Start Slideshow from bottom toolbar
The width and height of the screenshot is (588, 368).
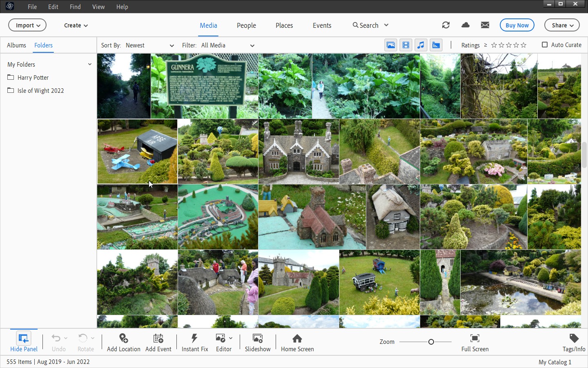pos(258,342)
